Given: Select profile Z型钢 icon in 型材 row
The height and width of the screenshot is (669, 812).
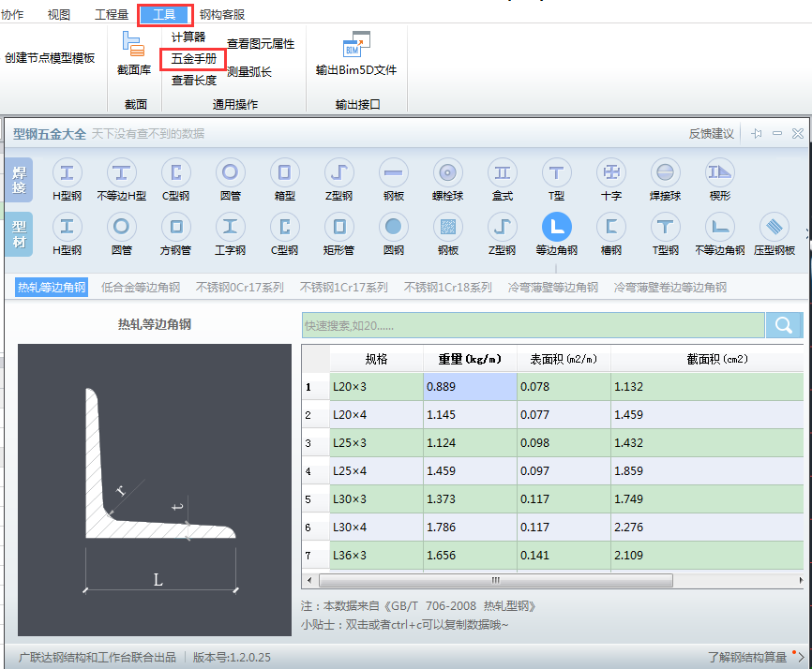Looking at the screenshot, I should [502, 227].
